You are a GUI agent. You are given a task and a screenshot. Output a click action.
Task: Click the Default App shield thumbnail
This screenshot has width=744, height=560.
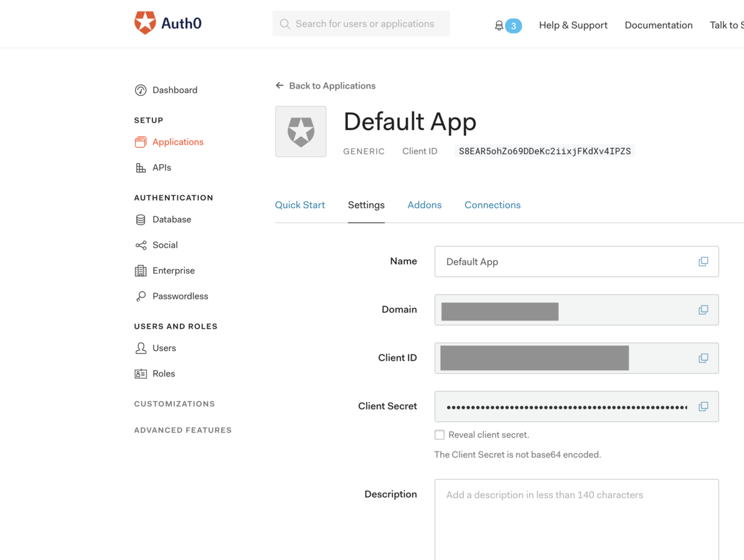coord(301,131)
